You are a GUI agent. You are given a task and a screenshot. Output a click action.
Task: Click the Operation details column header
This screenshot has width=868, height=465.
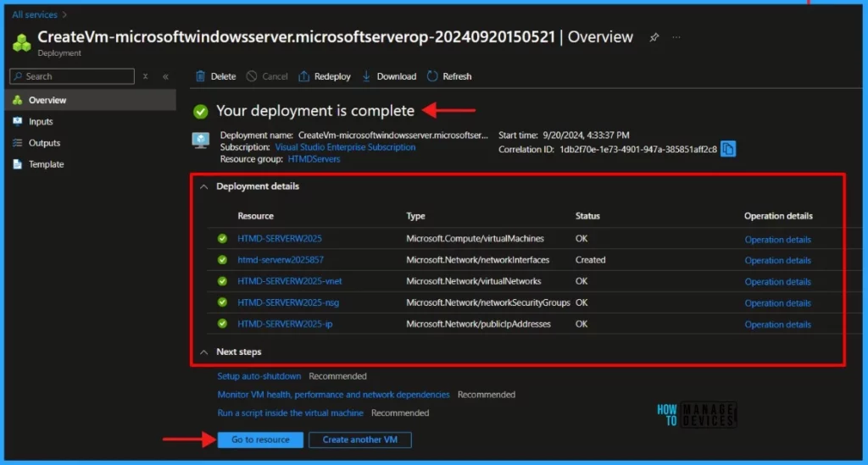778,216
